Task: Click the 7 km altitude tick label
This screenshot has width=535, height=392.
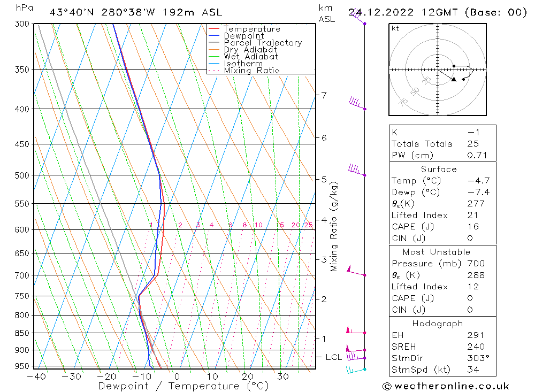Action: point(324,95)
